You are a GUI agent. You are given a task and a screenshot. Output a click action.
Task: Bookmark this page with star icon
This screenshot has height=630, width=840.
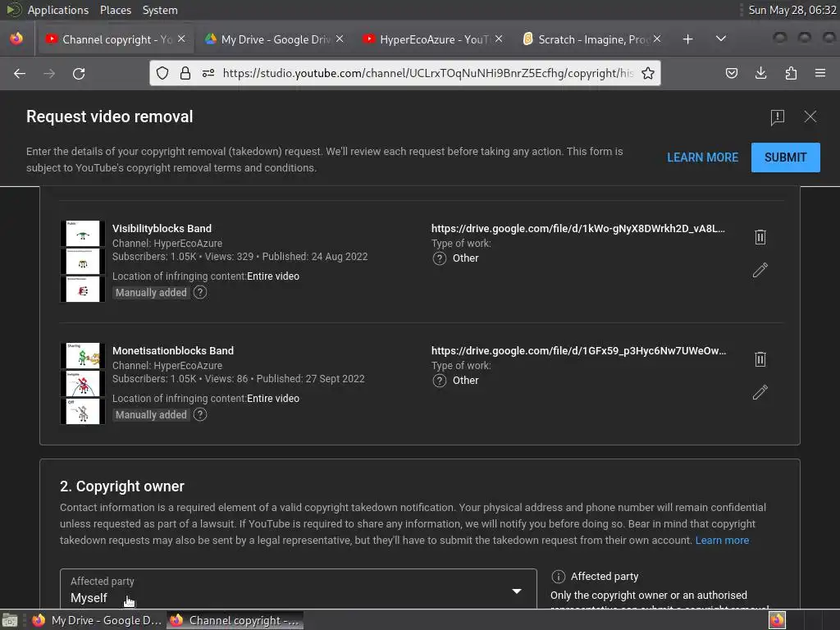click(x=648, y=73)
